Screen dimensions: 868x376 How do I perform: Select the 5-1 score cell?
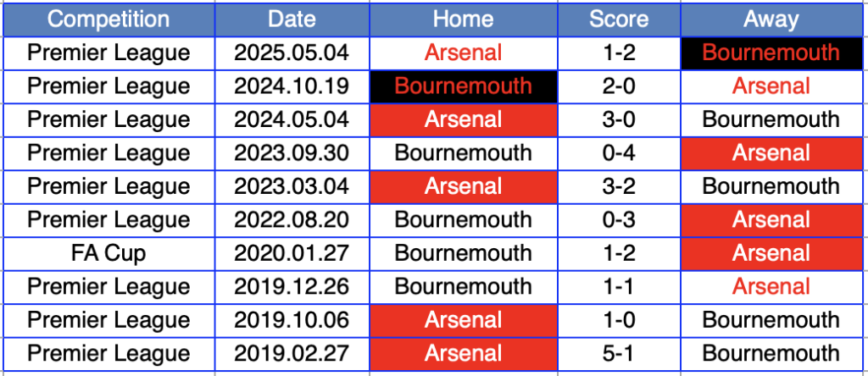click(x=619, y=354)
